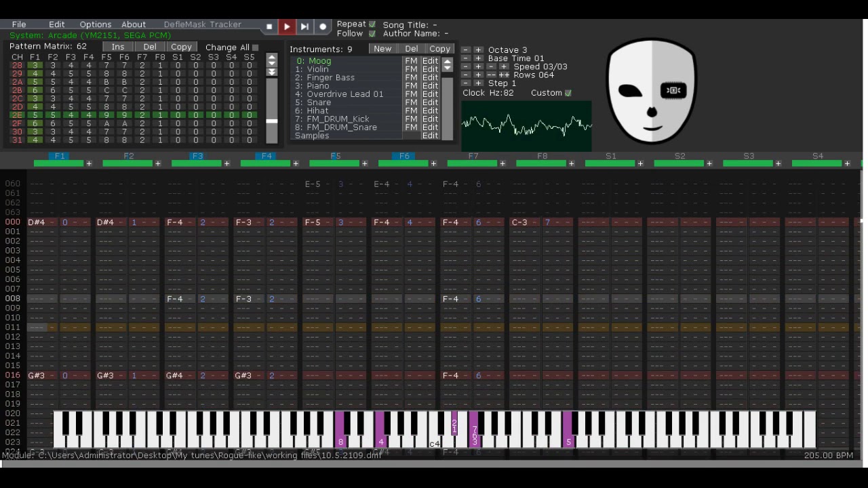Click the DefleMask mask logo
Viewport: 868px width, 488px height.
652,91
